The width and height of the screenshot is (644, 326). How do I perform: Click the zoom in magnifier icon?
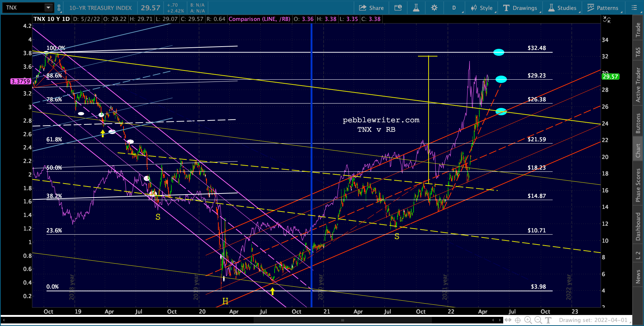coord(528,320)
